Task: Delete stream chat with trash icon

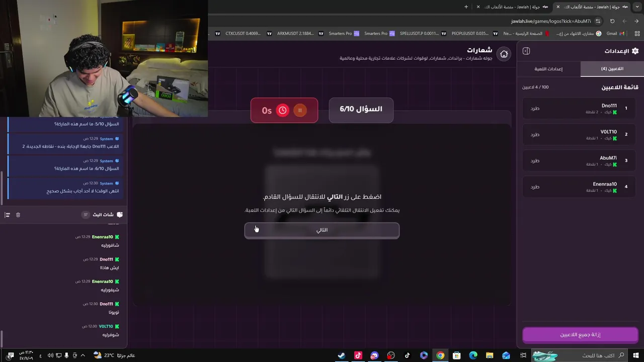Action: (18, 215)
